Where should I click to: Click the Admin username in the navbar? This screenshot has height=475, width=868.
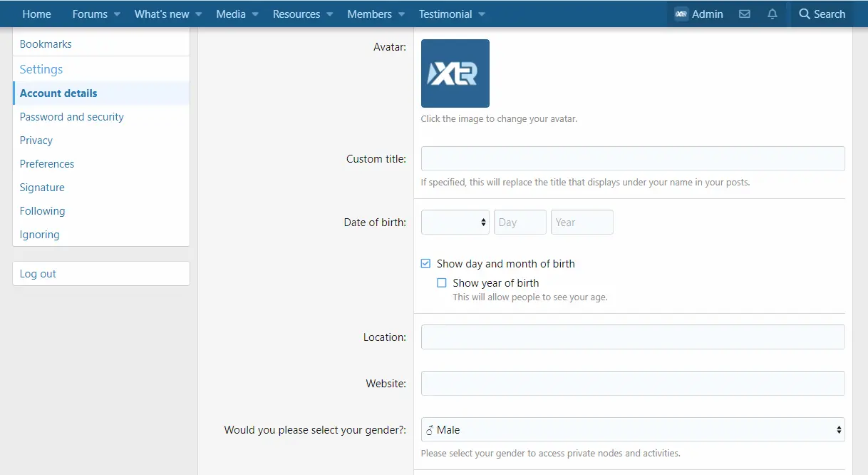708,14
